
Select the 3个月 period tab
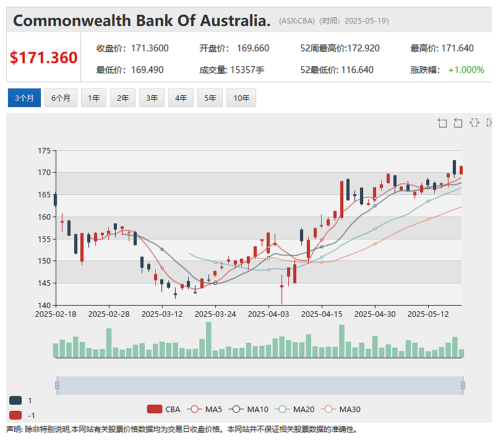(25, 98)
